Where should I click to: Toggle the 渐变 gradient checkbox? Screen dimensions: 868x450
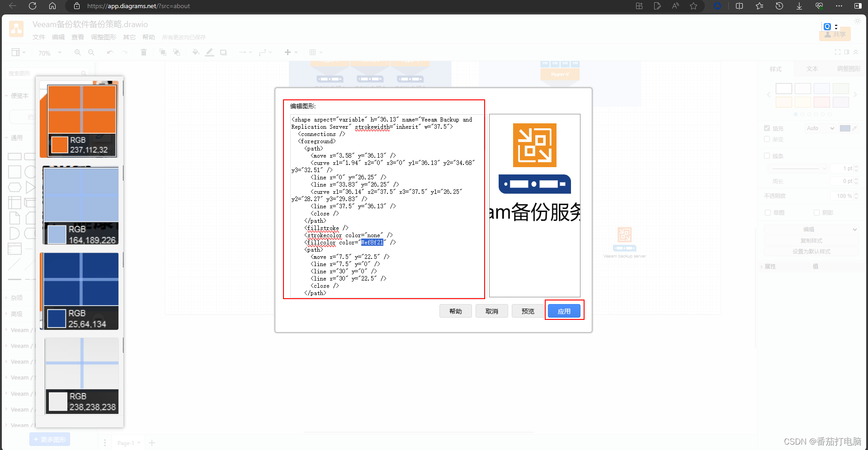pos(767,139)
